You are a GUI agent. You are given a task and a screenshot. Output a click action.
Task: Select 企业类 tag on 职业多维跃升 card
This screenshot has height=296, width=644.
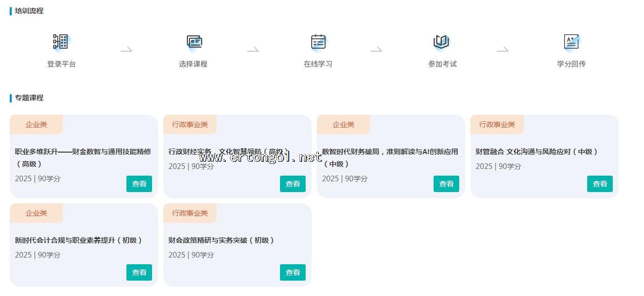36,124
